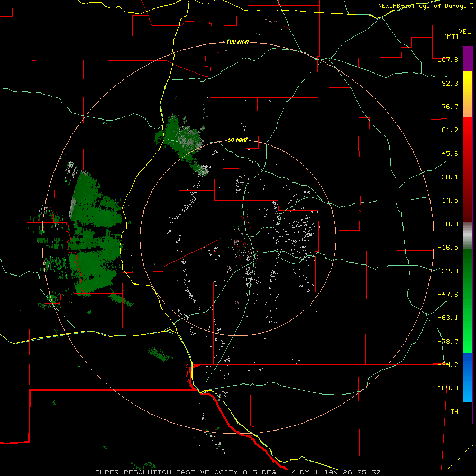The height and width of the screenshot is (476, 476).
Task: Click the gray near-zero segment of color bar
Action: pos(467,235)
